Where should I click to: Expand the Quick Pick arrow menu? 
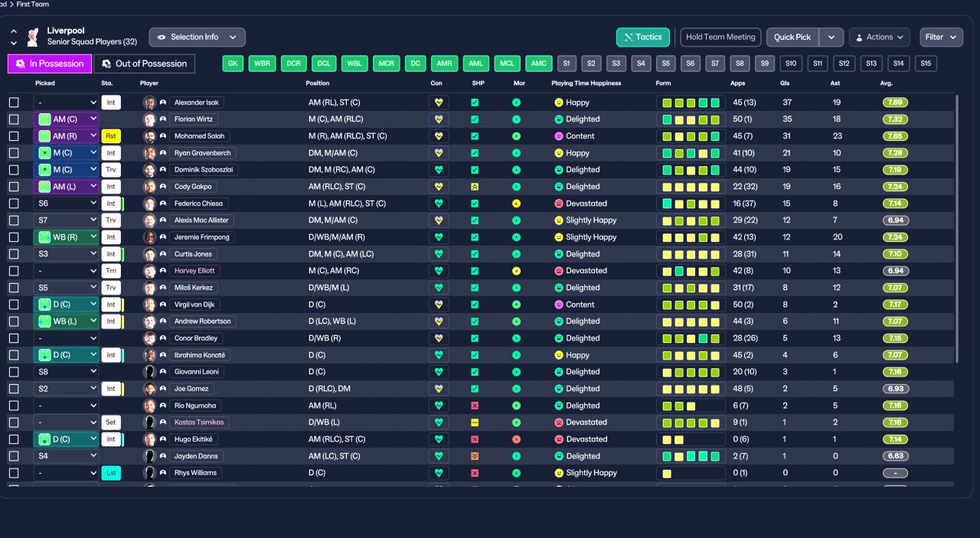pyautogui.click(x=831, y=37)
